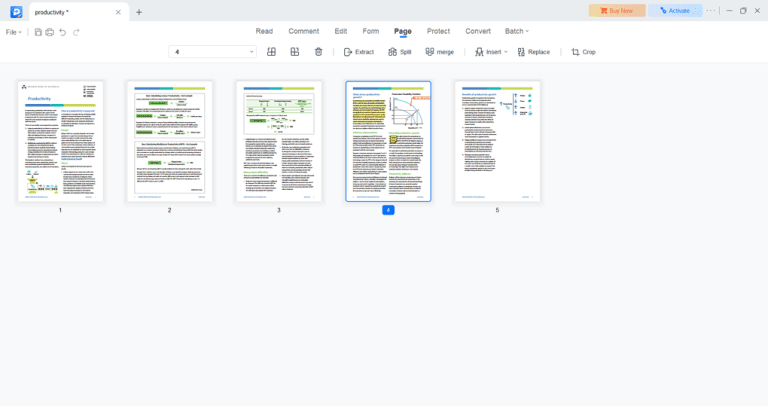
Task: Open a new tab with plus
Action: (x=139, y=12)
